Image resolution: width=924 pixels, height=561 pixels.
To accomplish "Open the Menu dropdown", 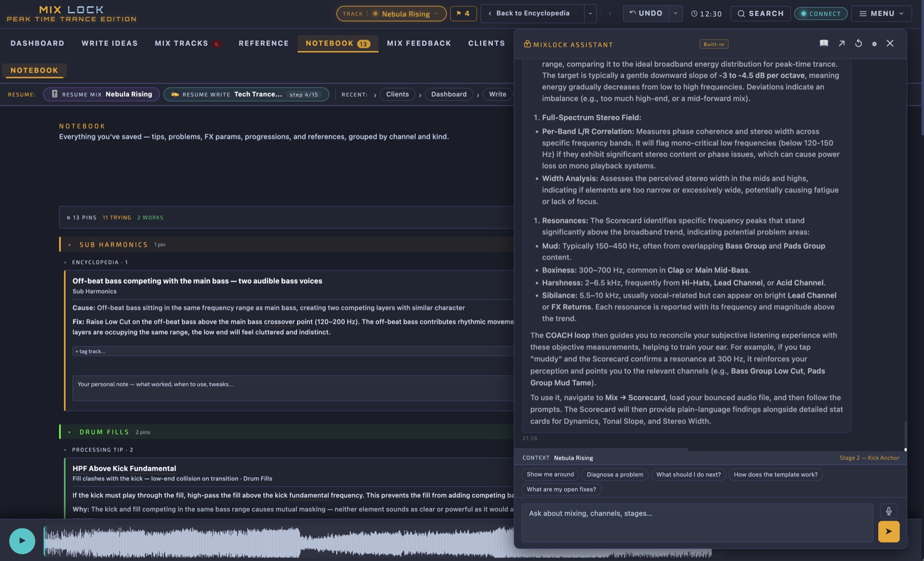I will click(x=881, y=13).
